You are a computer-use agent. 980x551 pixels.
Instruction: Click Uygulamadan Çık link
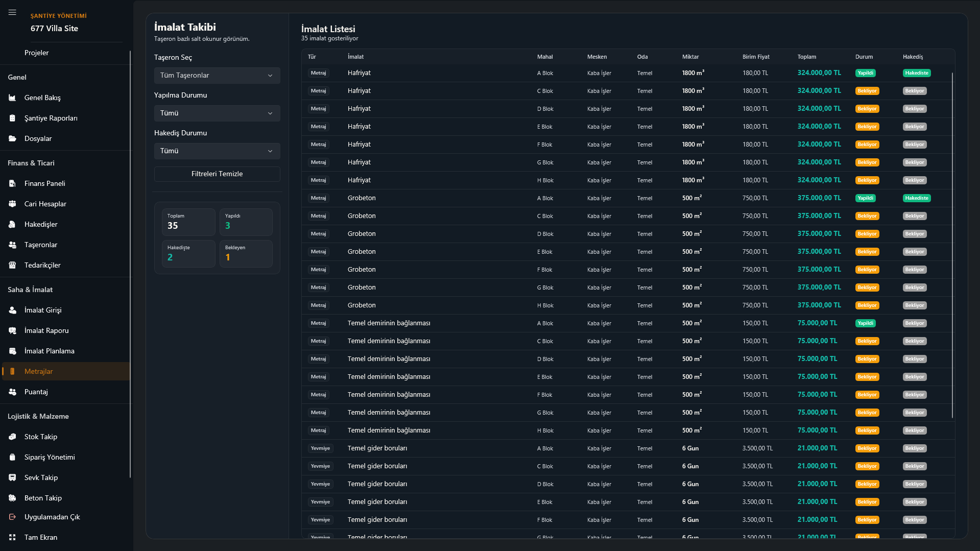tap(52, 517)
